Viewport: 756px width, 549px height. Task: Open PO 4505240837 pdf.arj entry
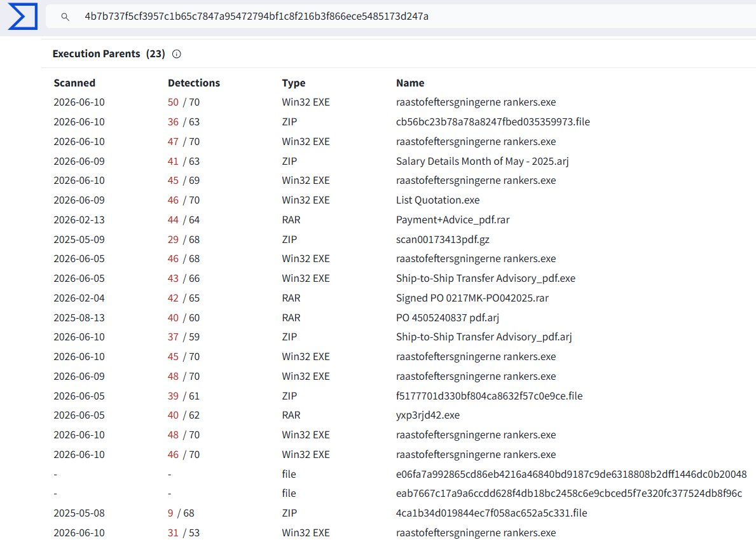[448, 318]
